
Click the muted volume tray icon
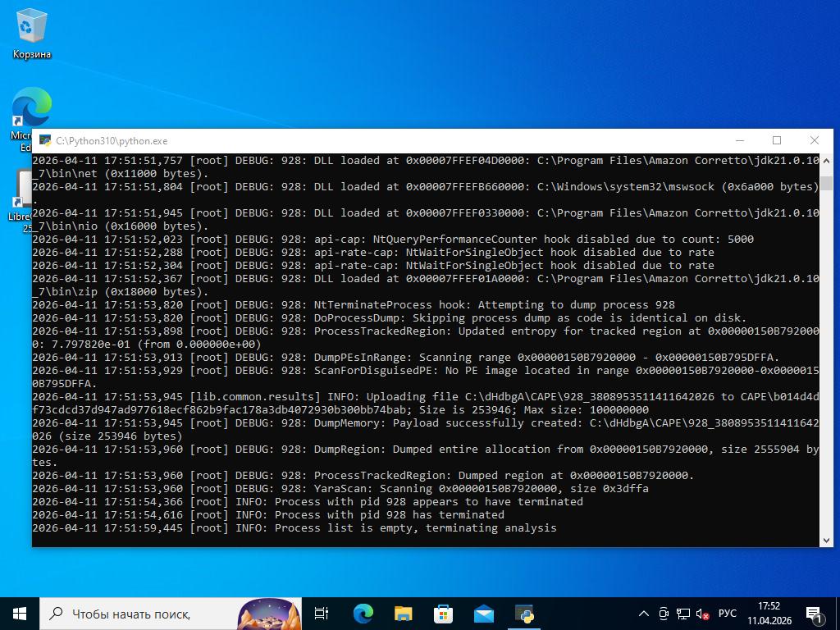[x=702, y=614]
